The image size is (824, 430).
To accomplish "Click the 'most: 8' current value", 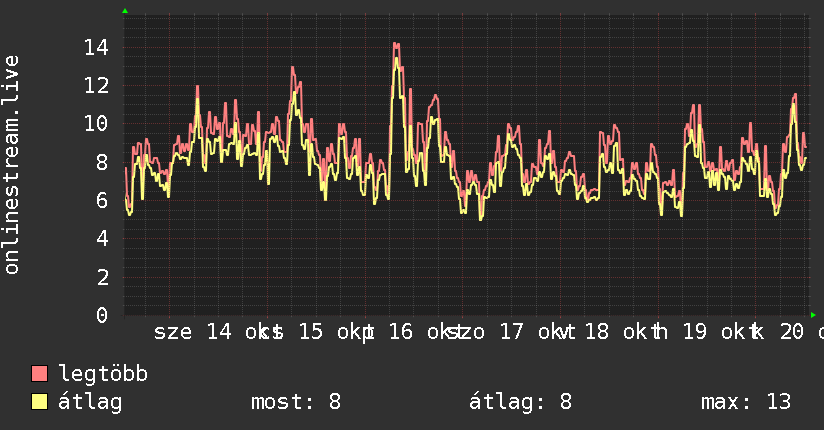I will [296, 402].
